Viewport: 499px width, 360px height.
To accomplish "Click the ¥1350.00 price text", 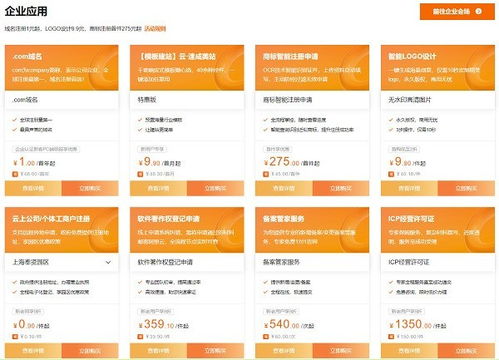I will pos(411,324).
